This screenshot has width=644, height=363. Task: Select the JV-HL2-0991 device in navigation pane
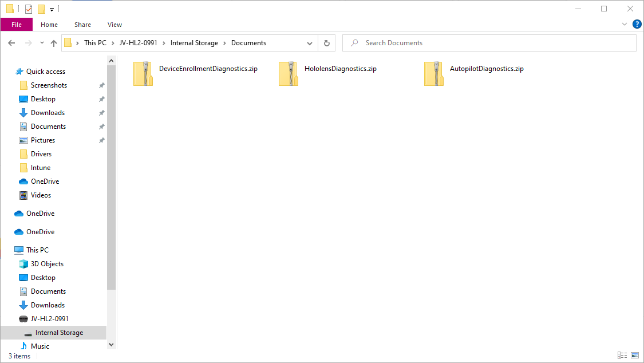[50, 319]
